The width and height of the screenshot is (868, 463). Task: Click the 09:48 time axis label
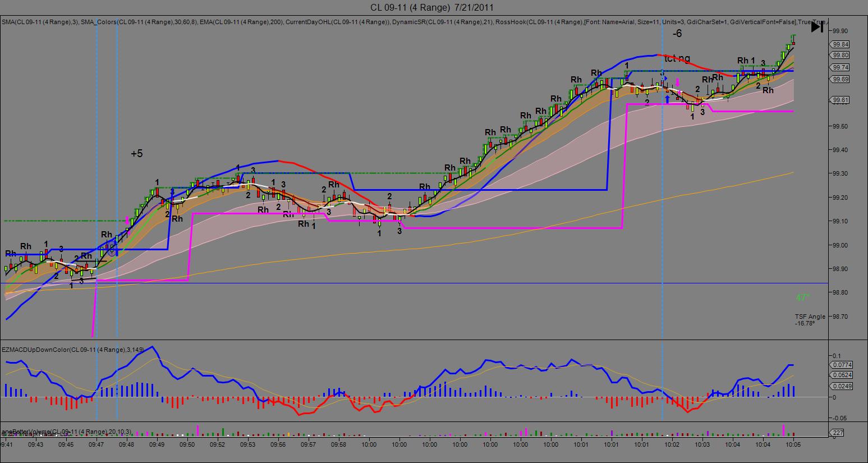pos(126,444)
